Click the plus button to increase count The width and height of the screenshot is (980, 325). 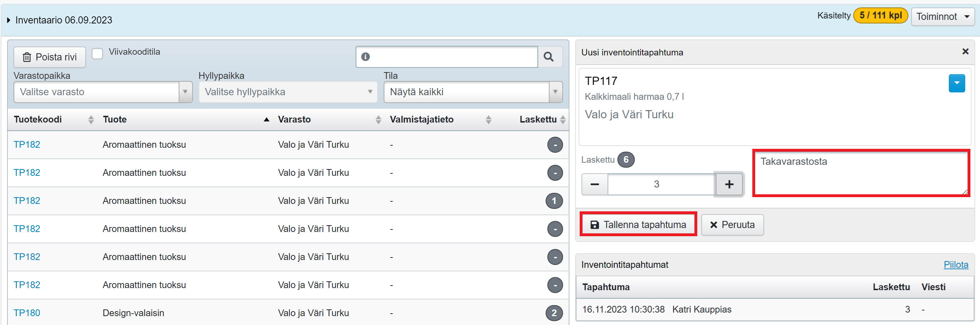click(x=729, y=185)
